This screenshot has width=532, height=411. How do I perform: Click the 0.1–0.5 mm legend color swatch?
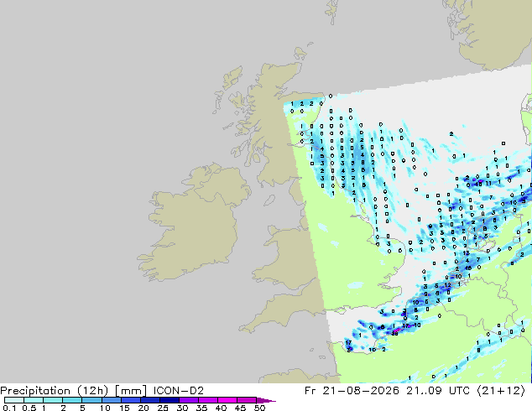click(x=14, y=400)
